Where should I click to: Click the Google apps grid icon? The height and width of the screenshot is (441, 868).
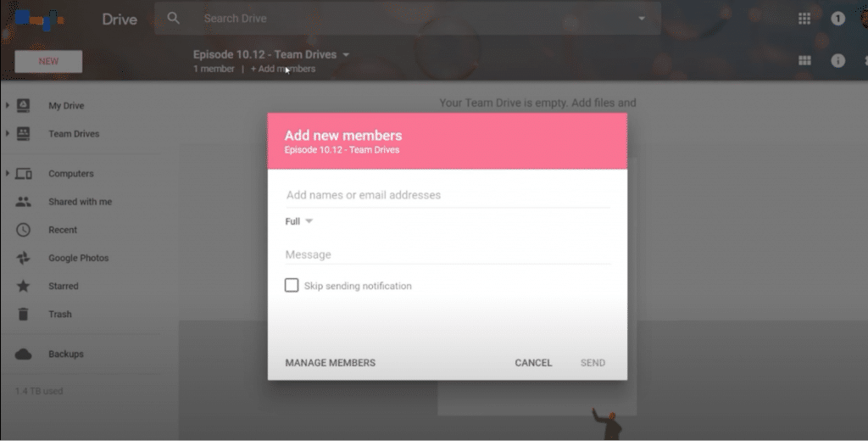click(x=804, y=19)
